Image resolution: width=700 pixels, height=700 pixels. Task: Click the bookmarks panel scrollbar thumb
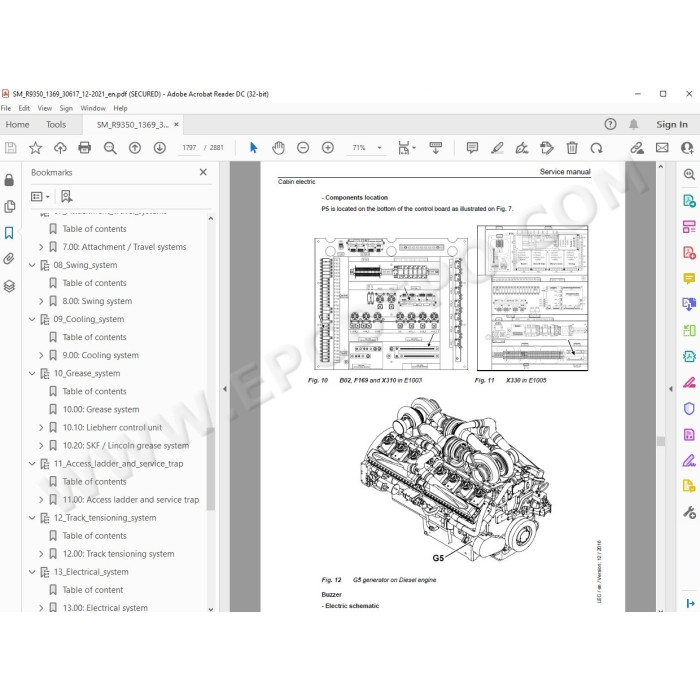click(x=211, y=469)
